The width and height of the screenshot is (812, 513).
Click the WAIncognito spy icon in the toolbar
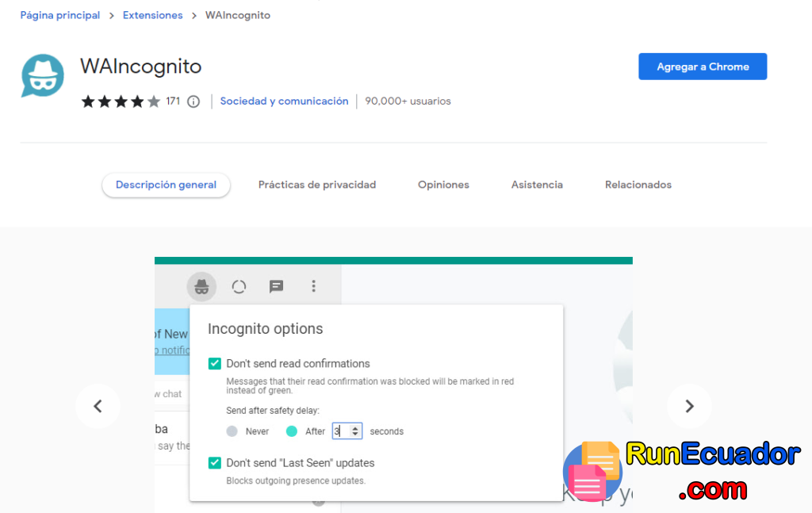201,286
